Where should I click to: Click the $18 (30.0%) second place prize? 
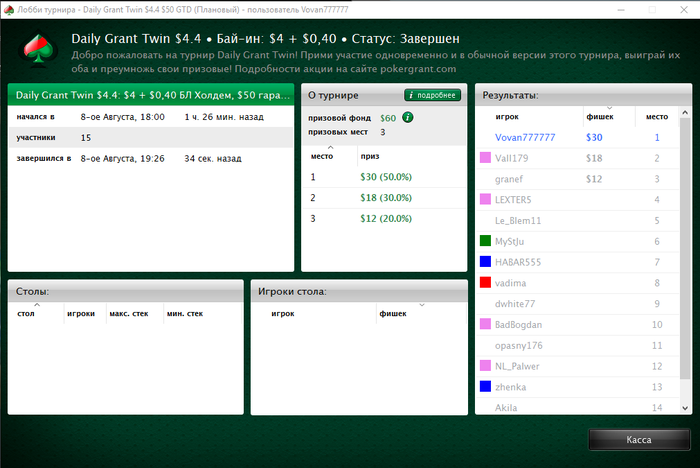pos(386,197)
